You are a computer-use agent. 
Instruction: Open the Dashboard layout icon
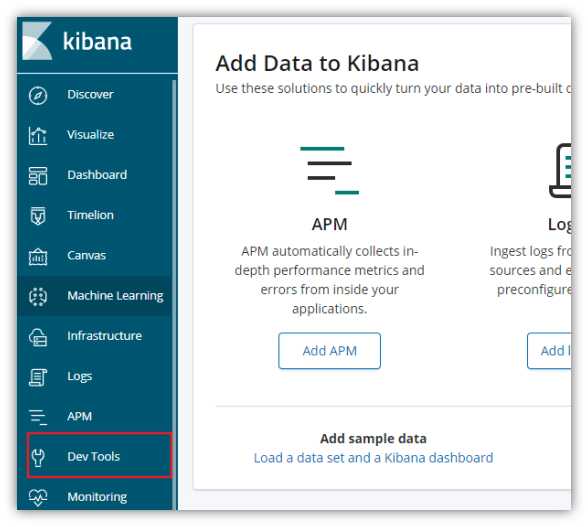click(38, 176)
